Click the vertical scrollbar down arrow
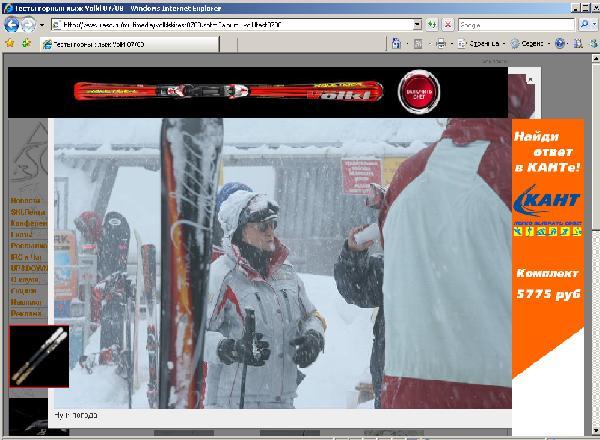 coord(596,431)
